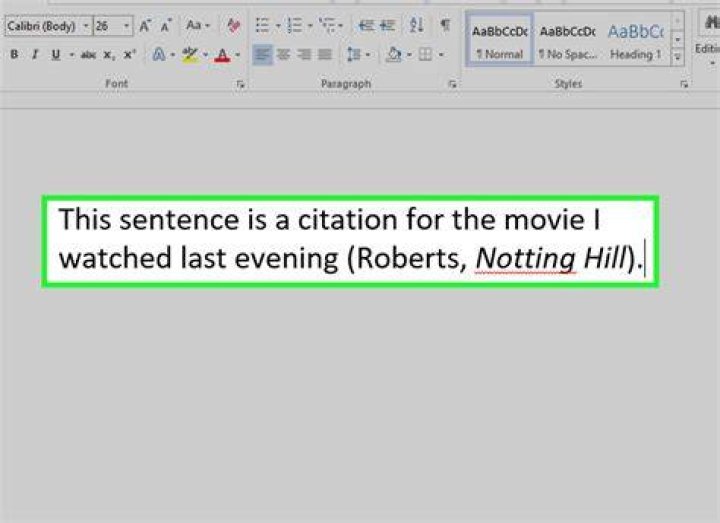
Task: Apply Borders to paragraph
Action: coord(426,55)
